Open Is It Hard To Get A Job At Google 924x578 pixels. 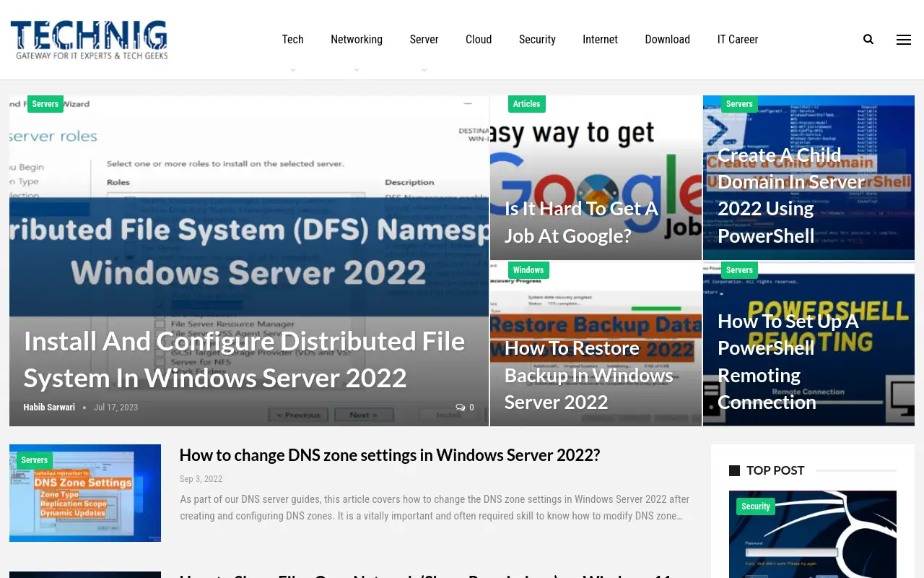pos(581,222)
